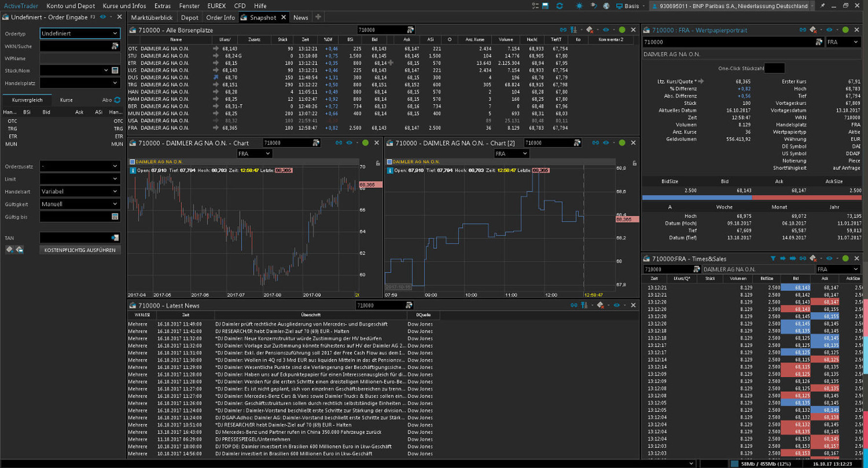Open the Ordertyp Undefiniert dropdown
This screenshot has height=468, width=868.
point(80,33)
